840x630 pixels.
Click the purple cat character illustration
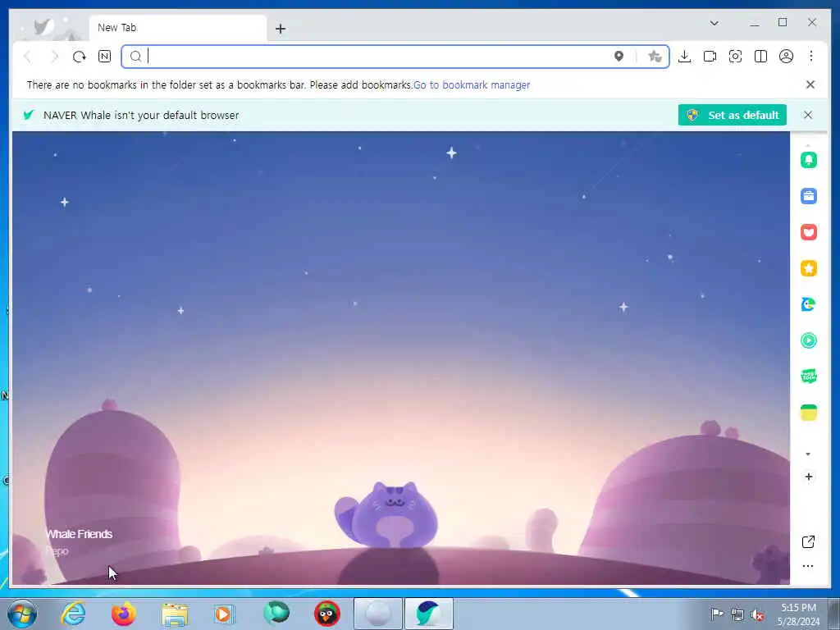click(x=386, y=514)
